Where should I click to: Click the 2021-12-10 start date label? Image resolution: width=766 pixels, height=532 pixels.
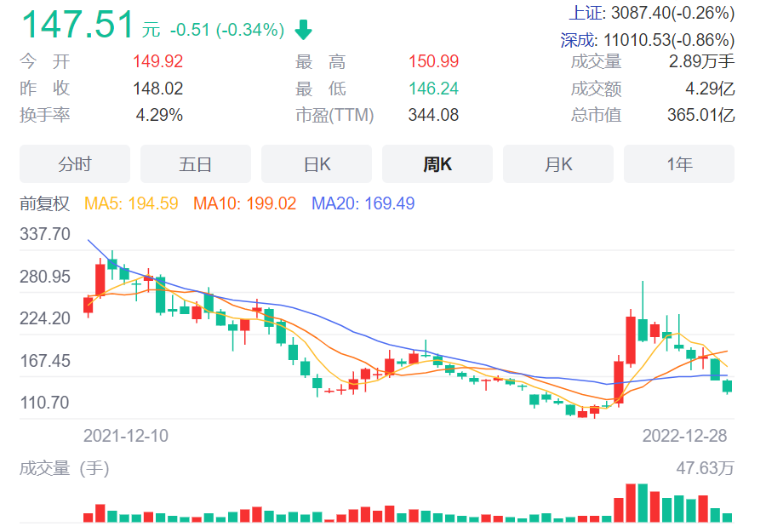tap(126, 435)
